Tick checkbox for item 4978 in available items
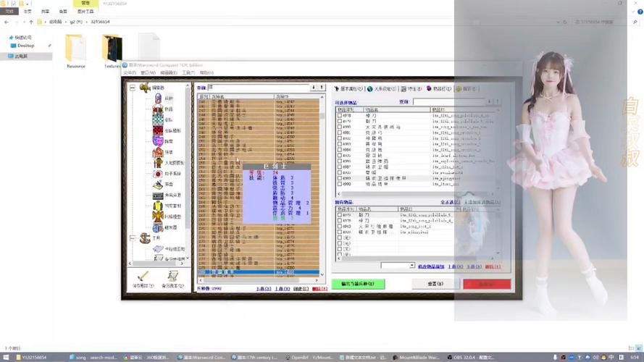Screen dimensions: 644x362 [x=339, y=116]
